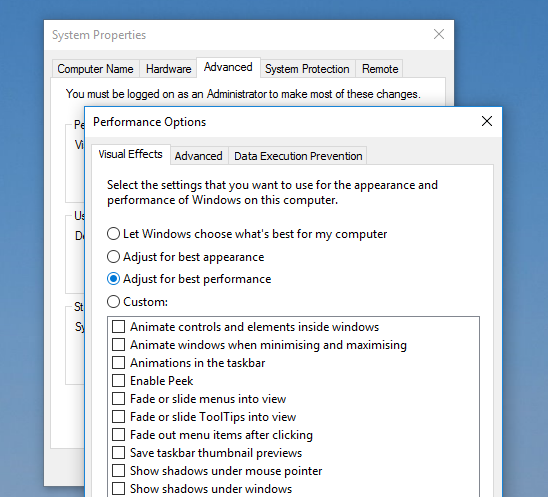Check Save taskbar thumbnail previews
The height and width of the screenshot is (497, 548).
tap(118, 453)
